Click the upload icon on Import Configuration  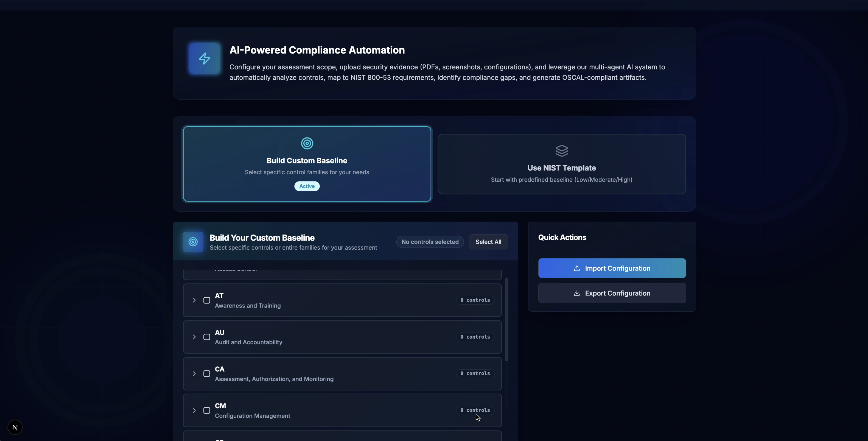tap(576, 268)
